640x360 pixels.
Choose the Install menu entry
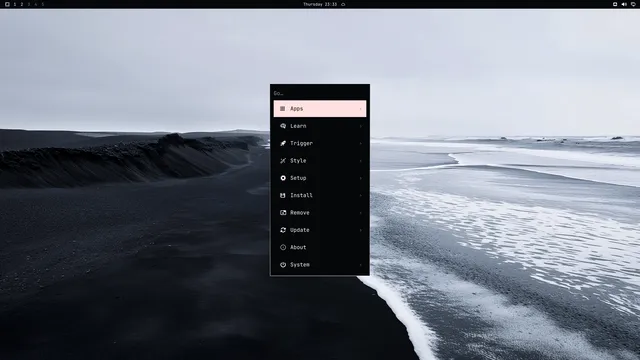pyautogui.click(x=320, y=196)
